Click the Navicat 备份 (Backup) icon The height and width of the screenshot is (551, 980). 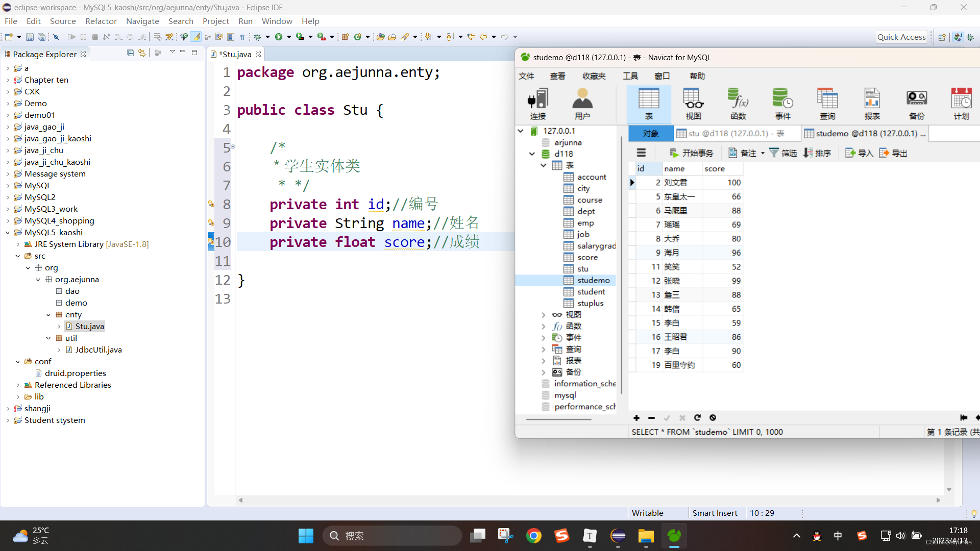point(917,104)
